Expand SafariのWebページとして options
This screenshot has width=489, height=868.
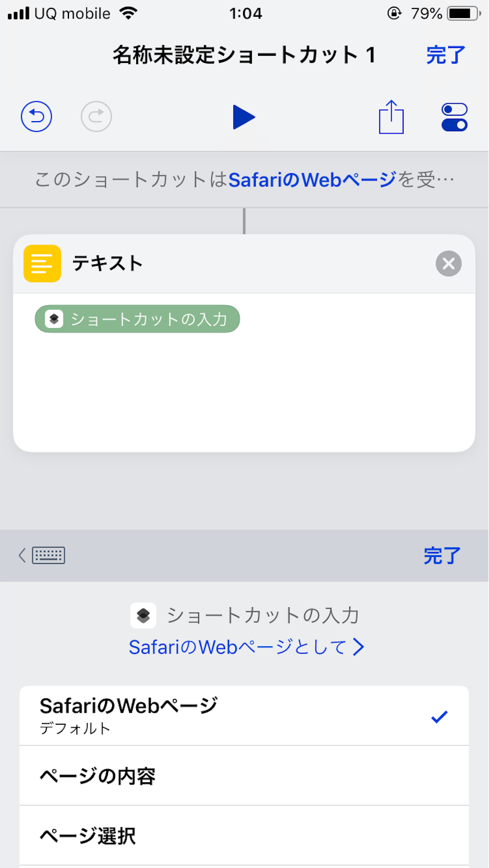click(x=244, y=647)
